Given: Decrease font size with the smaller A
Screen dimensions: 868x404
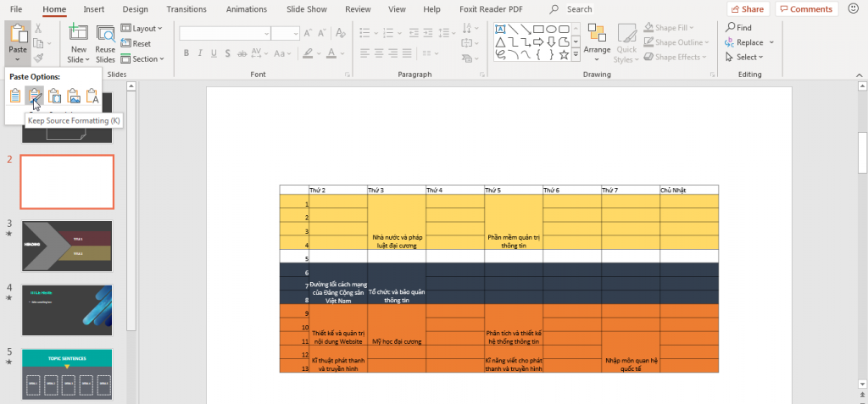Looking at the screenshot, I should [x=321, y=33].
